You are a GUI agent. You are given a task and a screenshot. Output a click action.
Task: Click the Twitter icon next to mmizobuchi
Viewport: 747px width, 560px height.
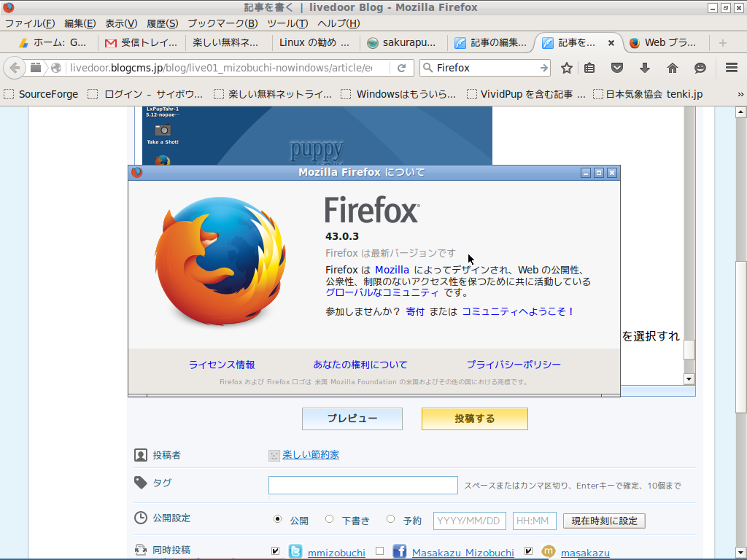[x=295, y=551]
